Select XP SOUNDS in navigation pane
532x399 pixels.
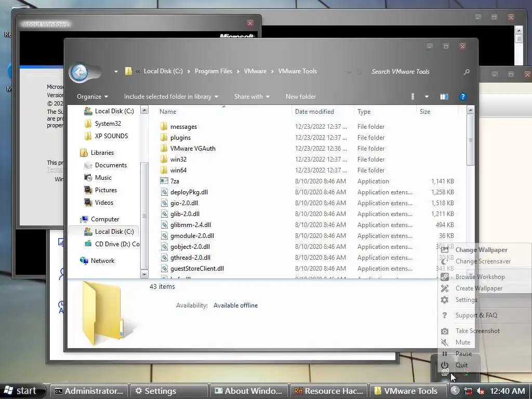(111, 136)
